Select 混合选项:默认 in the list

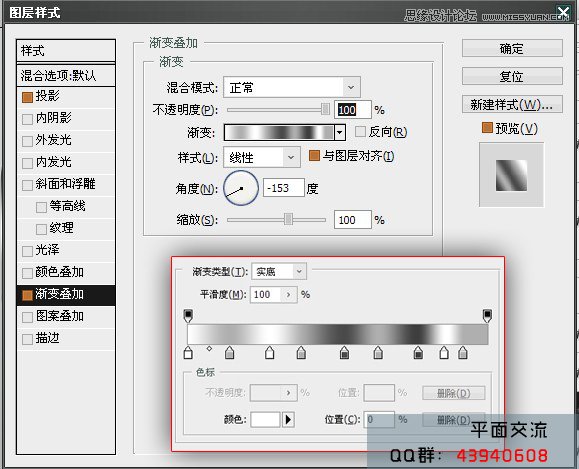pyautogui.click(x=66, y=76)
